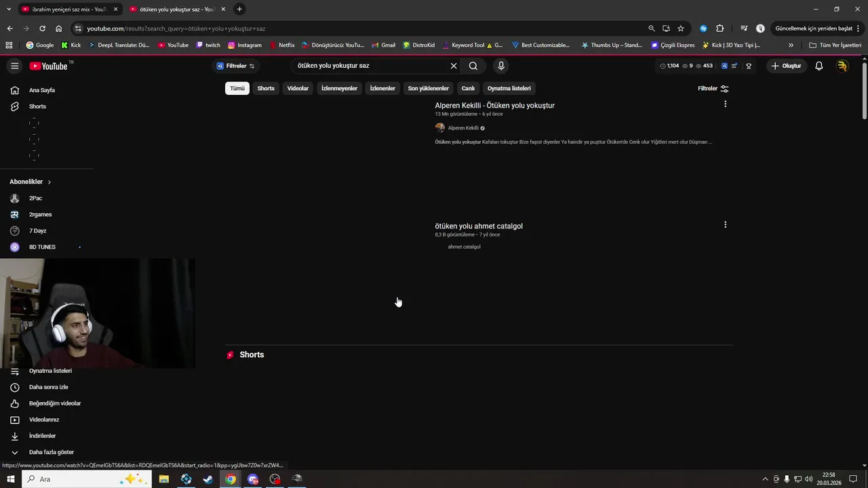Open the account avatar menu
This screenshot has width=868, height=488.
point(842,66)
